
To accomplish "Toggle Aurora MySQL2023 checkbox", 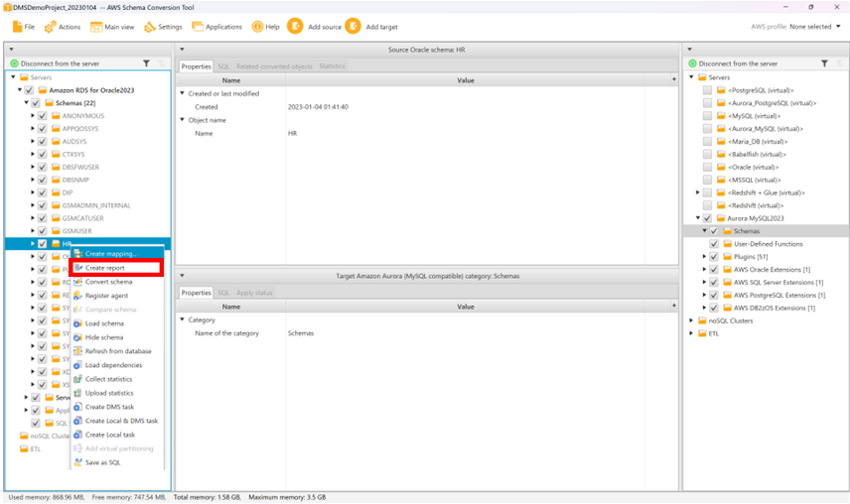I will point(707,218).
